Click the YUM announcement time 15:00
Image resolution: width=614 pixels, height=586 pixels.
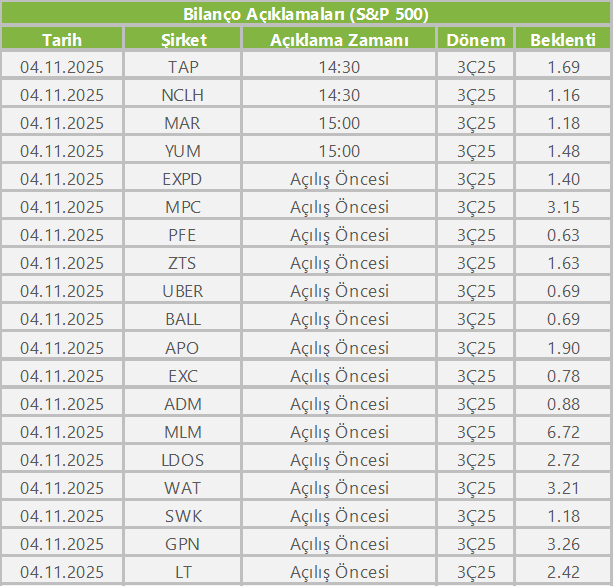click(x=339, y=151)
